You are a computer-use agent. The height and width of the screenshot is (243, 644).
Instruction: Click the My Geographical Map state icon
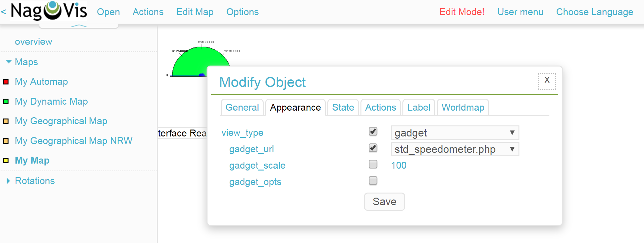point(6,121)
